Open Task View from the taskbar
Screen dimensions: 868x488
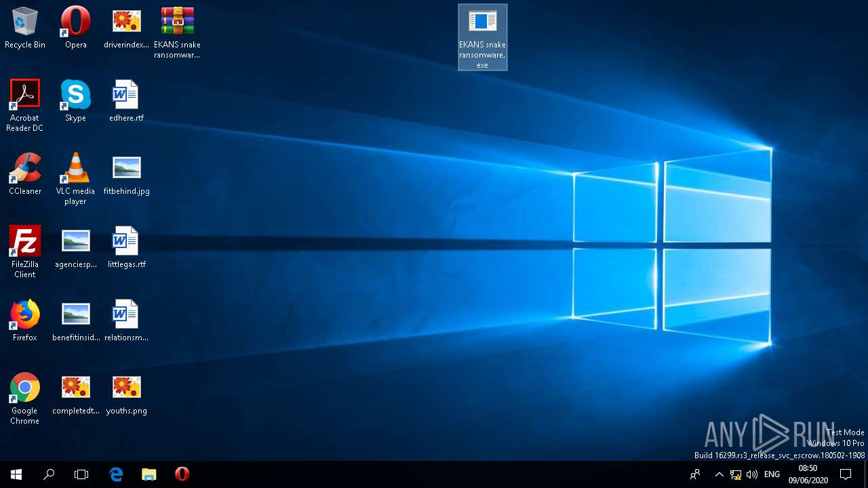(x=81, y=474)
